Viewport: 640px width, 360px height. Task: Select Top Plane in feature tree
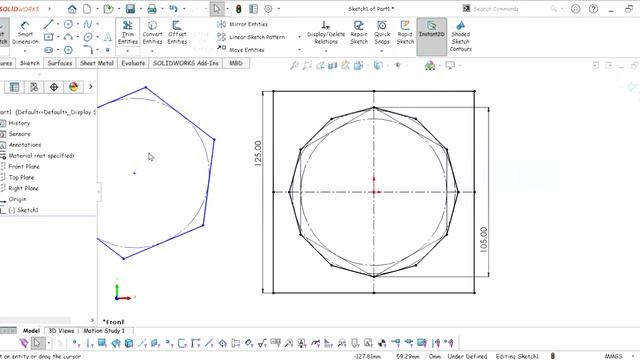21,178
